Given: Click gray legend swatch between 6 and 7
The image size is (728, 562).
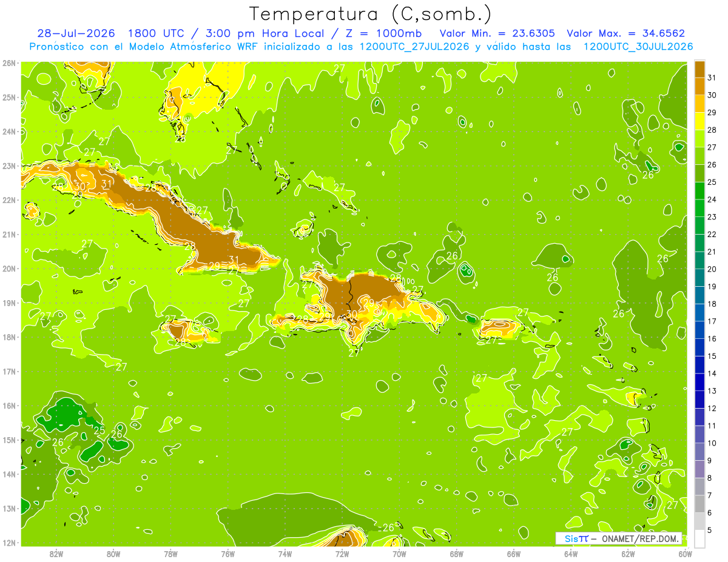Looking at the screenshot, I should 699,504.
